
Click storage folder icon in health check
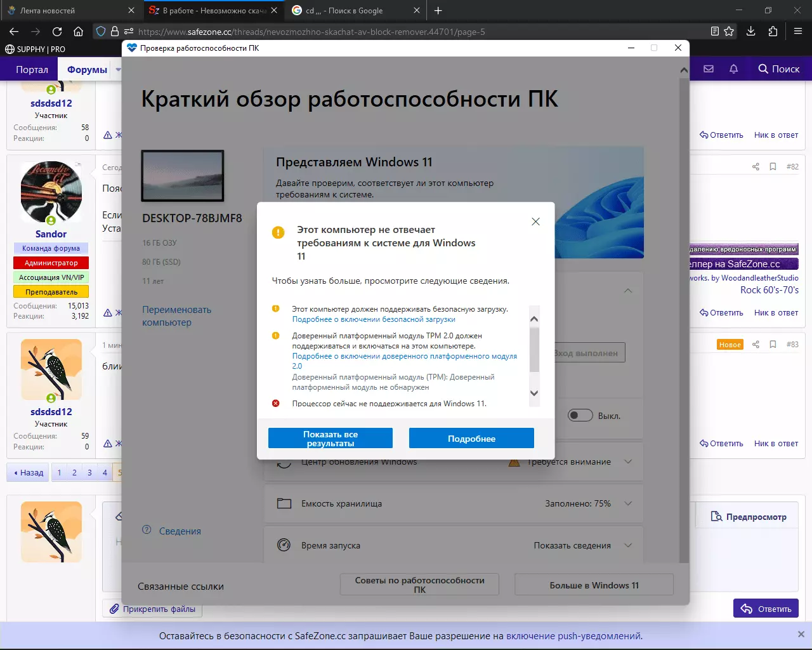pos(284,503)
